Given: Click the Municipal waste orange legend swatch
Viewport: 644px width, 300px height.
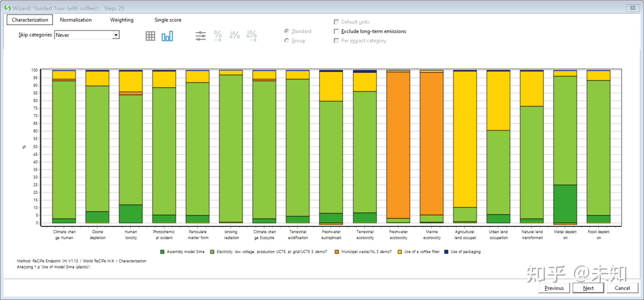Looking at the screenshot, I should (337, 252).
